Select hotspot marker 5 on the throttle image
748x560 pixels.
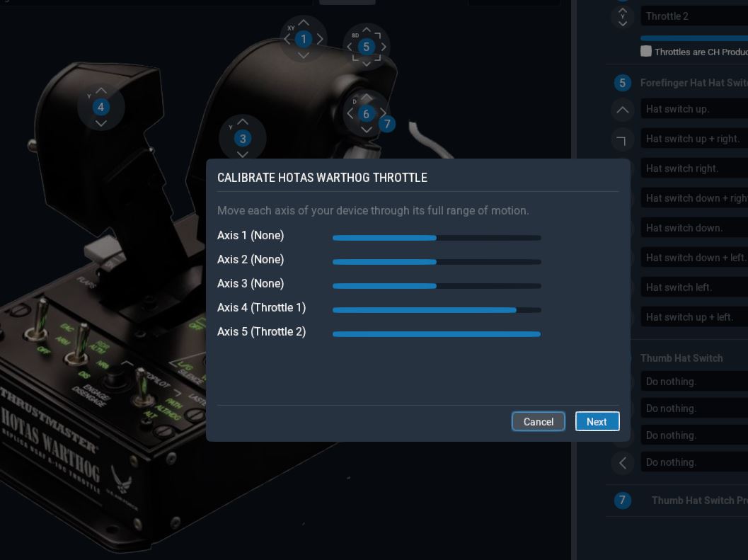[367, 47]
